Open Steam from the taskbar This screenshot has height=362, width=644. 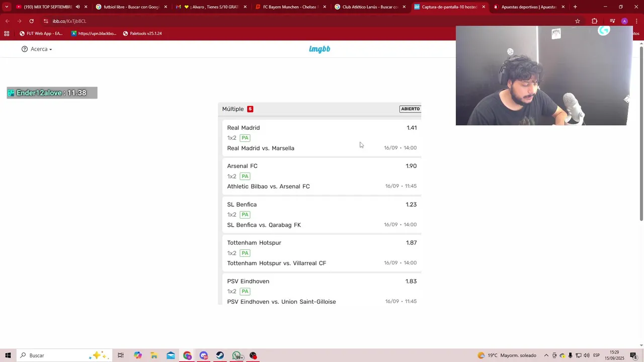click(220, 355)
